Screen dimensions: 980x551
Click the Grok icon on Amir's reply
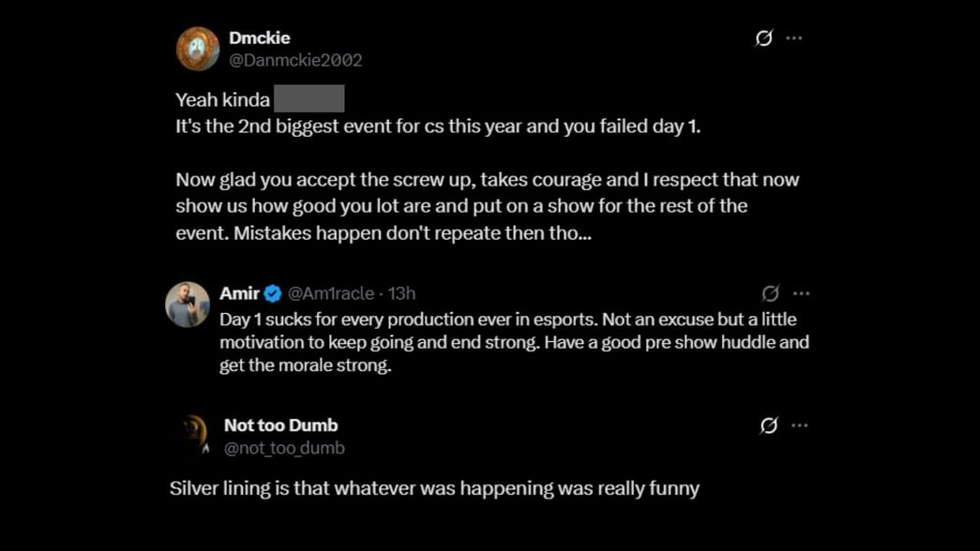click(x=769, y=292)
